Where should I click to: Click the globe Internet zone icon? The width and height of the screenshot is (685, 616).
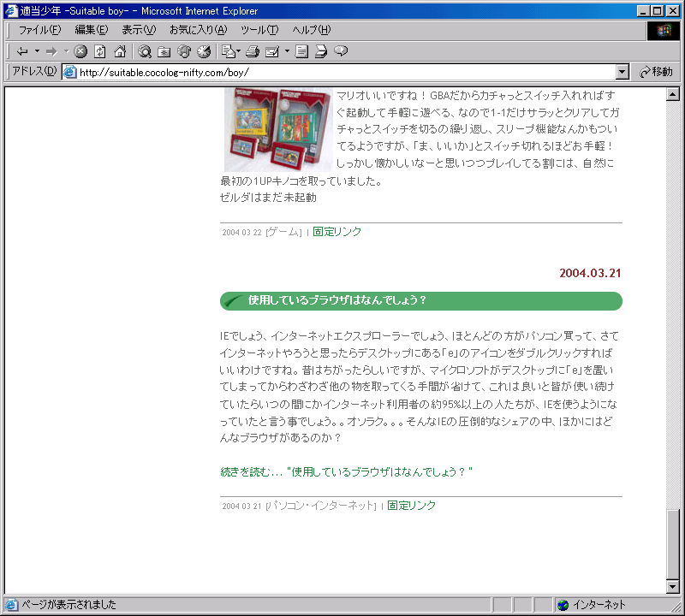pyautogui.click(x=563, y=605)
